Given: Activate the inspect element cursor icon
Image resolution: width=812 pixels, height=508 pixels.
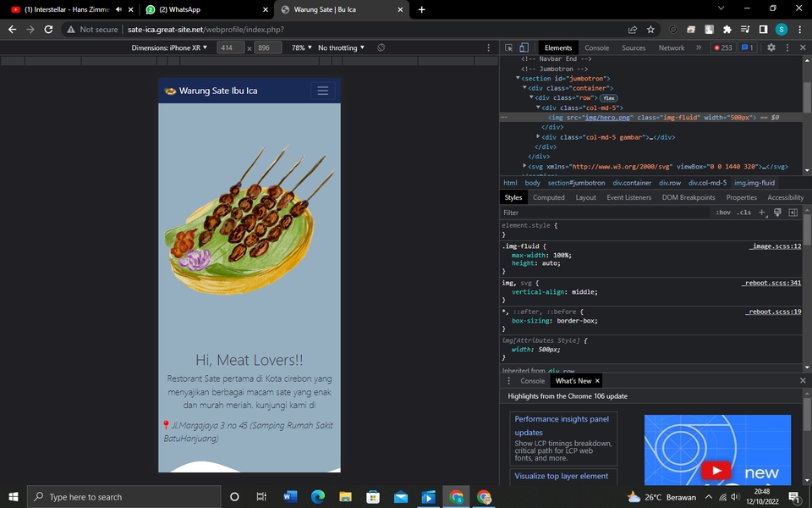Looking at the screenshot, I should (x=507, y=47).
